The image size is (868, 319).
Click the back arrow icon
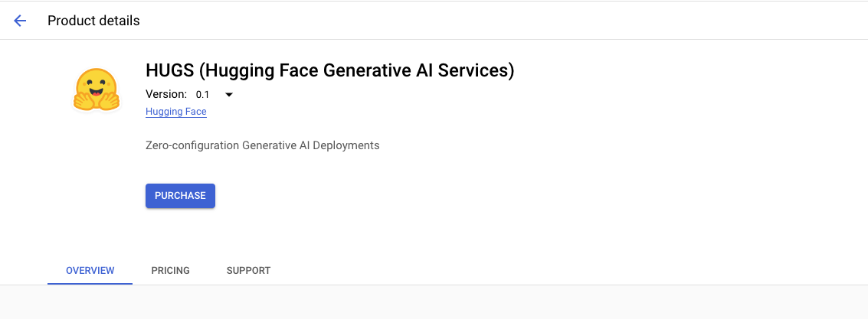point(20,21)
